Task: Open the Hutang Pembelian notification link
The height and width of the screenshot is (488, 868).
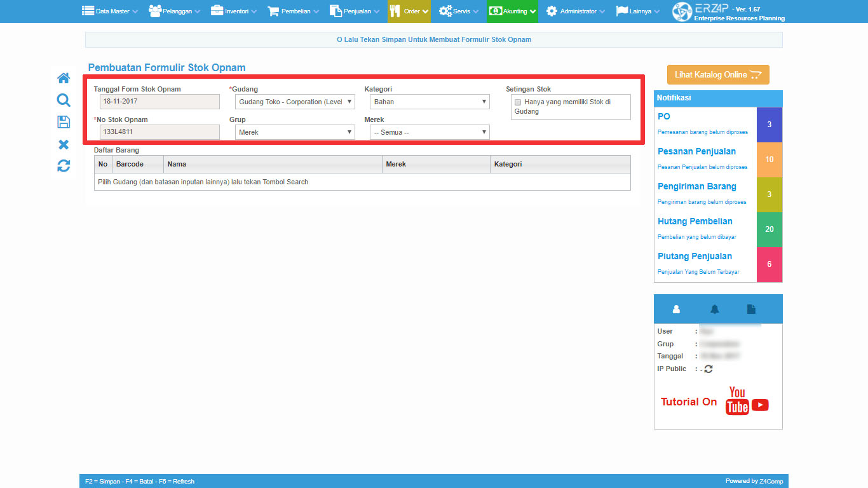Action: [x=695, y=222]
